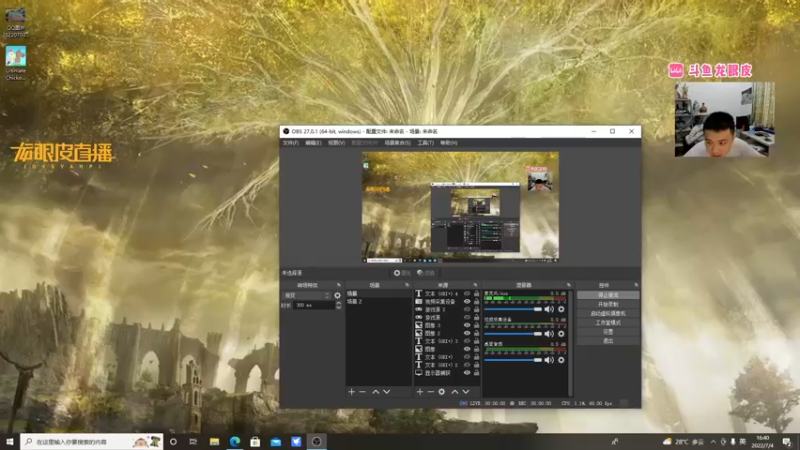
Task: Open settings gear for 视频采集设备 audio
Action: pyautogui.click(x=561, y=334)
